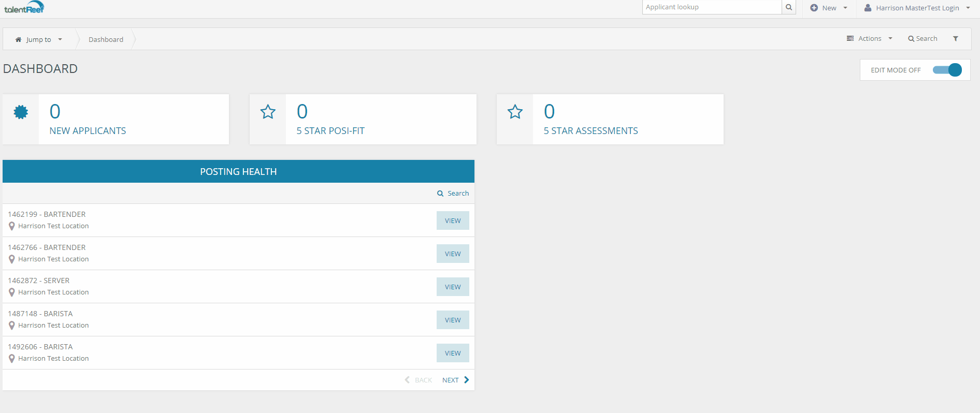Click the New Applicants badge icon

coord(21,112)
